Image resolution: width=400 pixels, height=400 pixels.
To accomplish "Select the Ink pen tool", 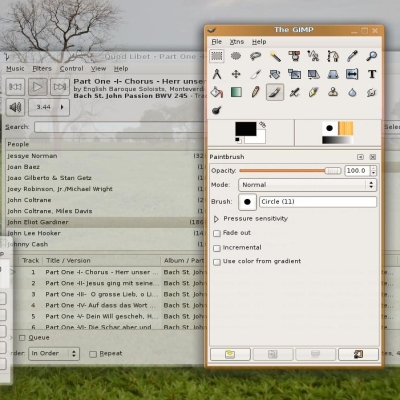I will [313, 92].
